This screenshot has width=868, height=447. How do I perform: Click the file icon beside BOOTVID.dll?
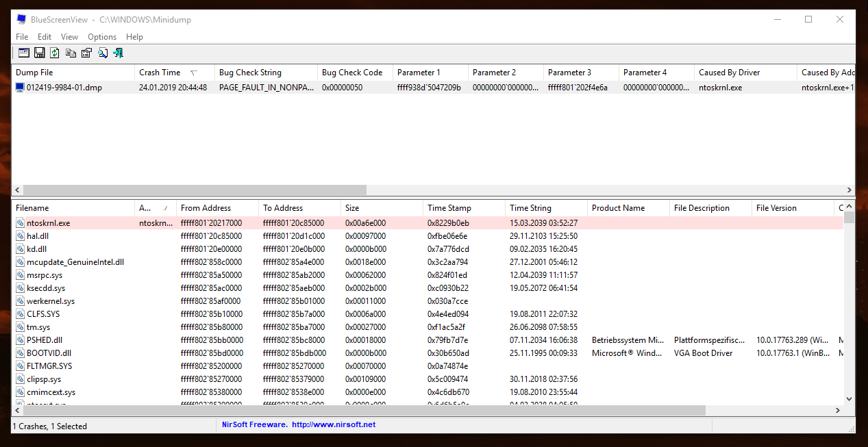pos(21,353)
